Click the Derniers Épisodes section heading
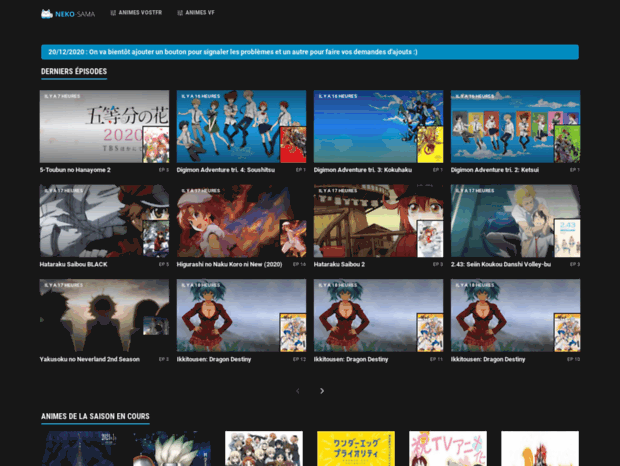 [x=74, y=72]
